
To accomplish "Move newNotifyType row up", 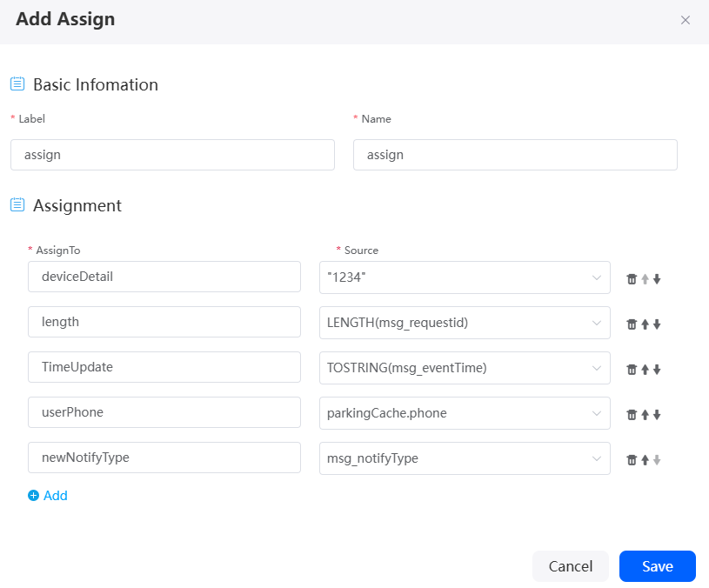I will (x=645, y=460).
